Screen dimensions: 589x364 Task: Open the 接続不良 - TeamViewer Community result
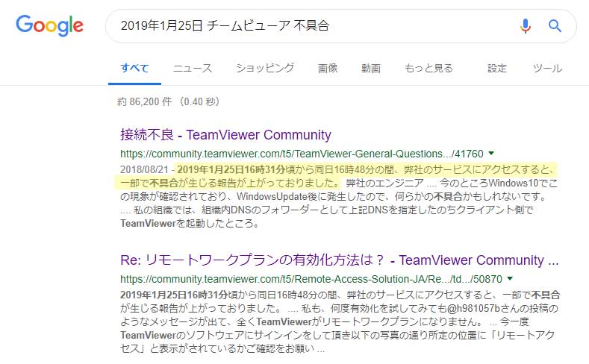tap(225, 135)
